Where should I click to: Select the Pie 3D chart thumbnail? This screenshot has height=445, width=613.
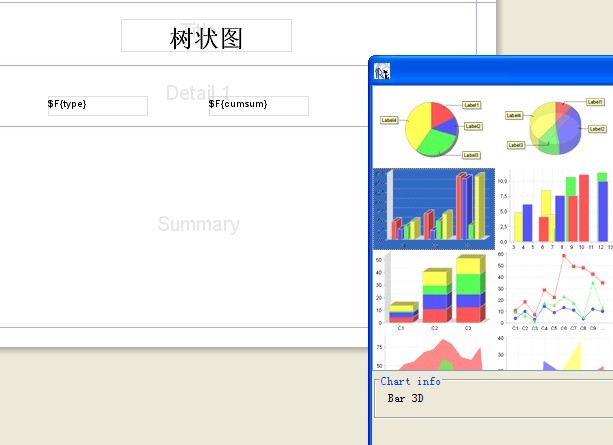[x=555, y=128]
